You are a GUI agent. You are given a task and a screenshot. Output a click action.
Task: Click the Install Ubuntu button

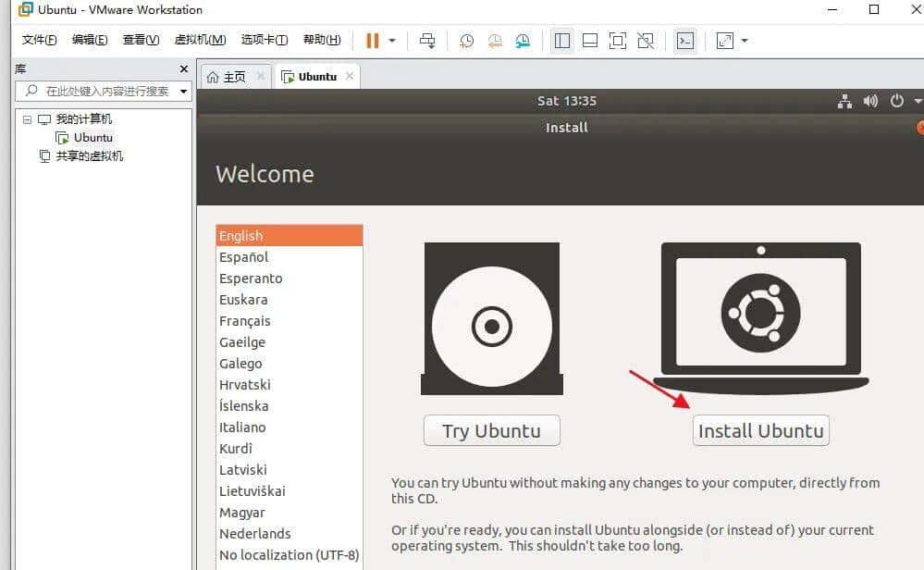click(x=760, y=429)
